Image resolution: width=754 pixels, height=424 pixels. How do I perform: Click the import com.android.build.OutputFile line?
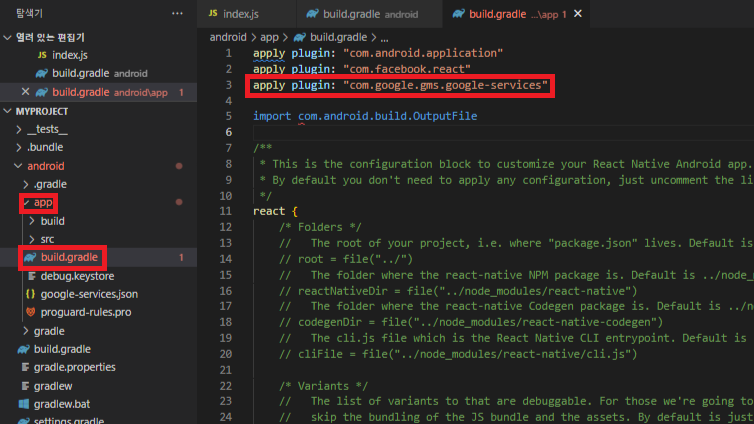pos(365,116)
